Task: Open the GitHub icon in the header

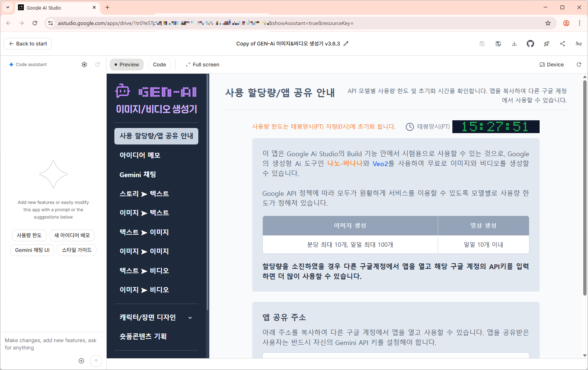Action: coord(530,44)
